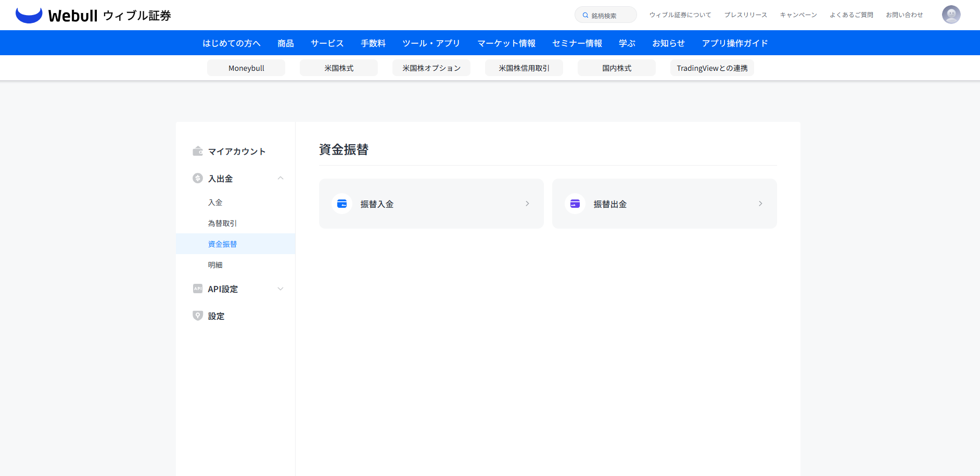Click the TradingViewとの連携 button
This screenshot has height=476, width=980.
712,68
